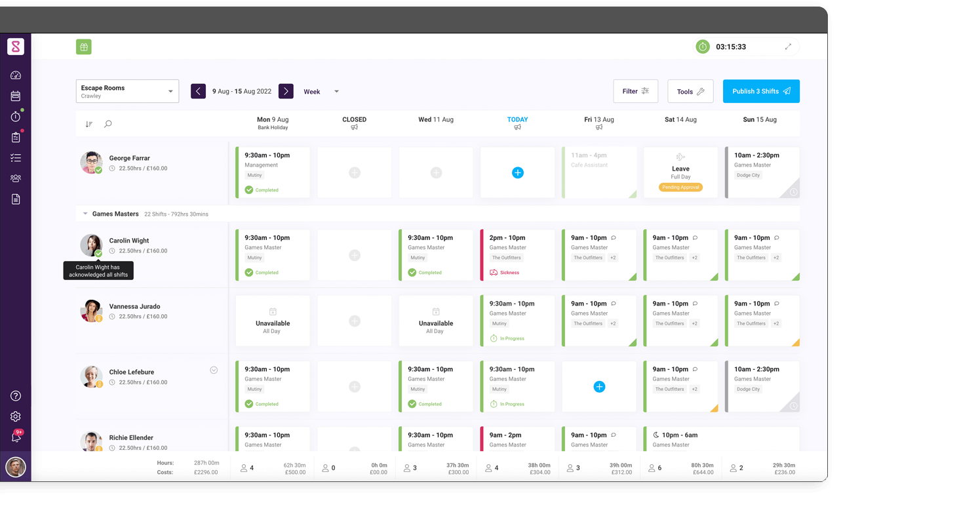The image size is (980, 522).
Task: Open the Escape Rooms Crawley location selector
Action: coord(127,91)
